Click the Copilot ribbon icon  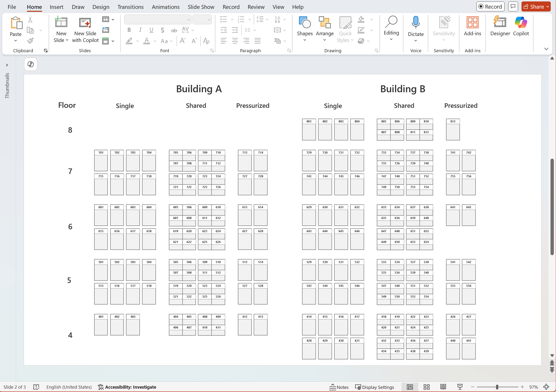pyautogui.click(x=521, y=26)
